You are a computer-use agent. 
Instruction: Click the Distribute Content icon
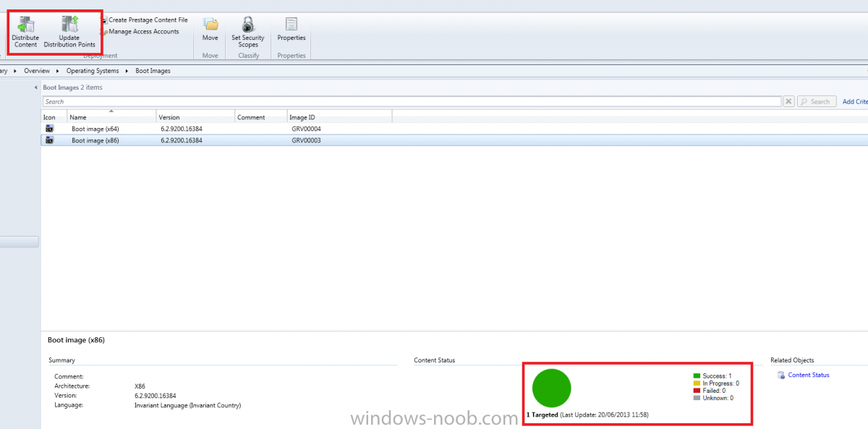26,24
